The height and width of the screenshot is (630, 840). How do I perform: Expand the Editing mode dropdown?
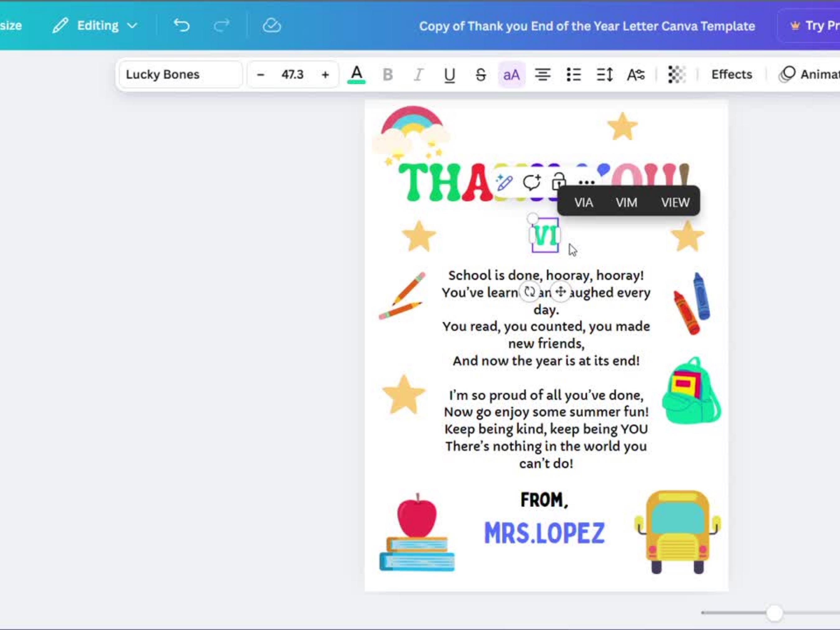[95, 26]
